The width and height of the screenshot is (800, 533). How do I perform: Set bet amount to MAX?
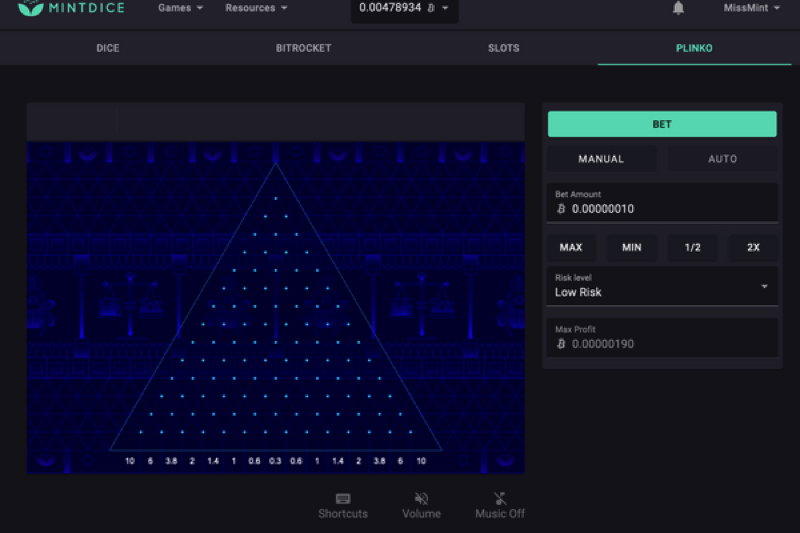[x=571, y=247]
